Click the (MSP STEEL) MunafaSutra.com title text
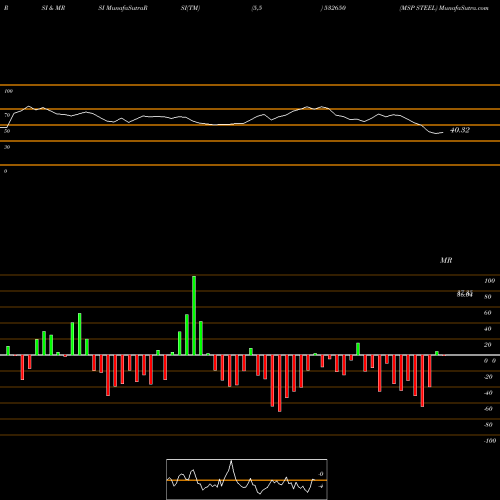This screenshot has width=500, height=500. pos(444,8)
